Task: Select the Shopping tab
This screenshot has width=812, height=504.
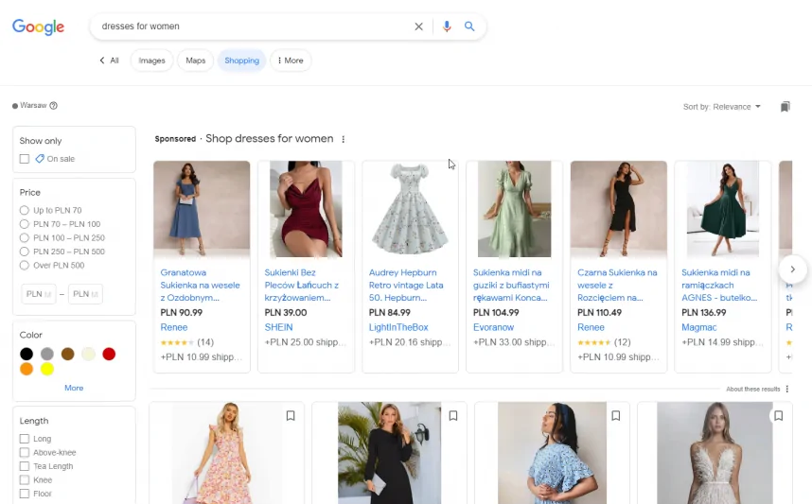Action: [242, 61]
